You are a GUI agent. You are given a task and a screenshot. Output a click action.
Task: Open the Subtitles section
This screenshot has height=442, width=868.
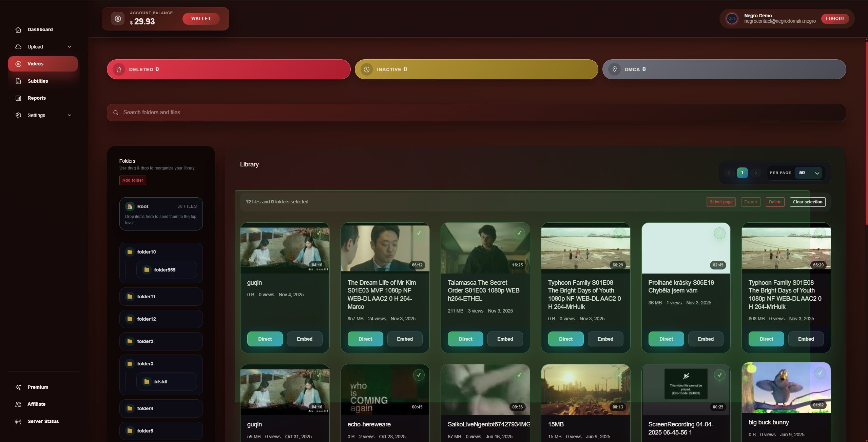38,81
